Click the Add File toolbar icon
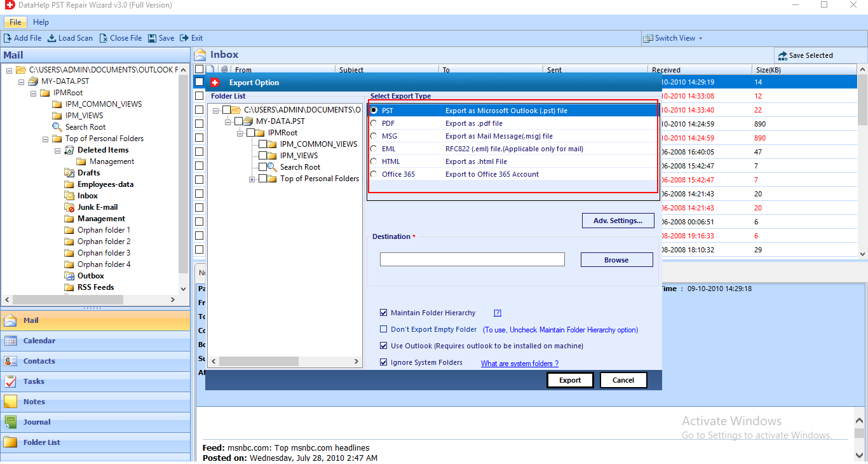Viewport: 868px width, 464px height. (x=8, y=38)
